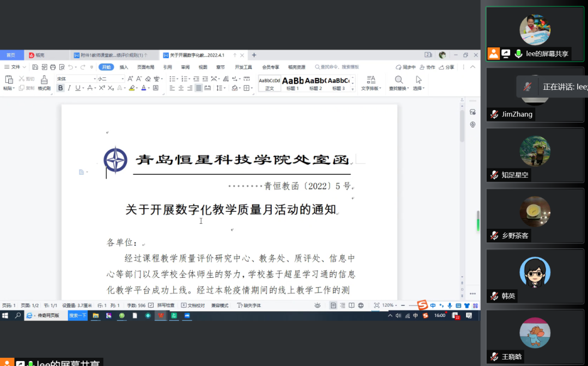
Task: Open the font size dropdown showing 小二
Action: tap(111, 79)
